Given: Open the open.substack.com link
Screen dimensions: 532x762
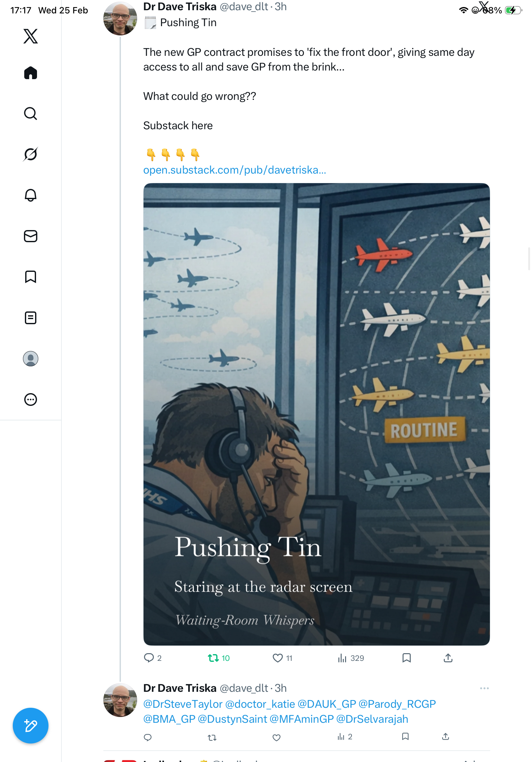Looking at the screenshot, I should pos(235,170).
